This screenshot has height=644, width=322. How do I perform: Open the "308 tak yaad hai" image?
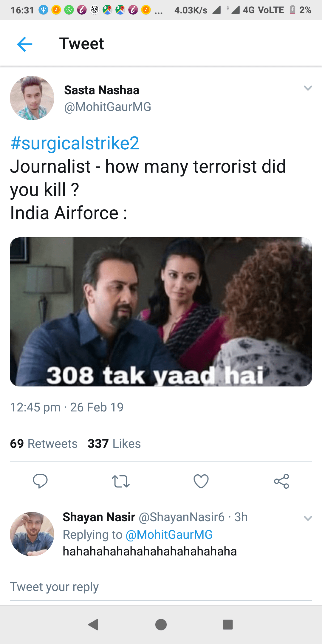point(161,312)
